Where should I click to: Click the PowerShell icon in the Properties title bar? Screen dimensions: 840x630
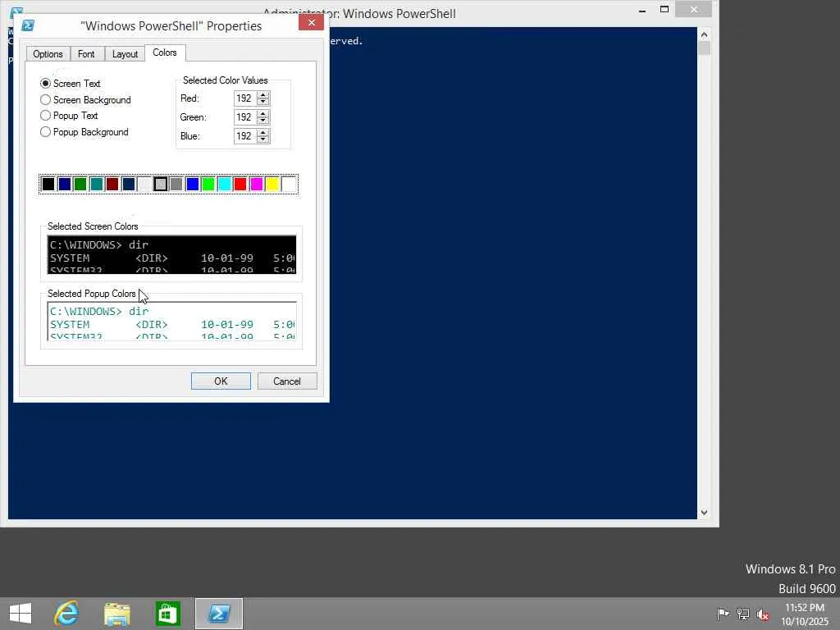pyautogui.click(x=28, y=25)
